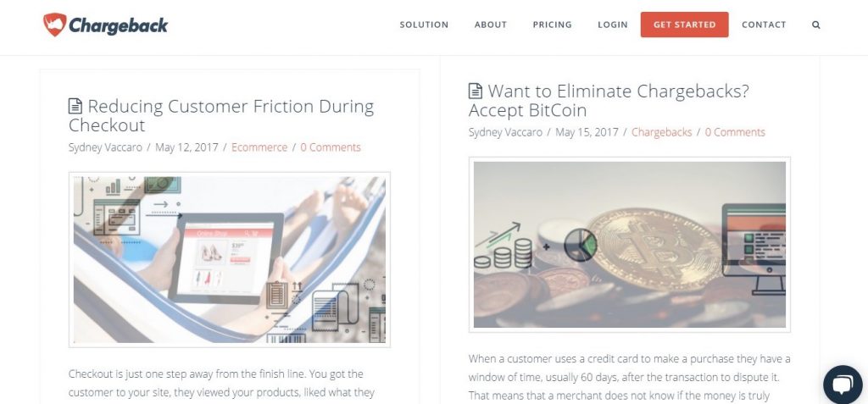Open the Login page
Viewport: 868px width, 404px height.
click(x=613, y=25)
